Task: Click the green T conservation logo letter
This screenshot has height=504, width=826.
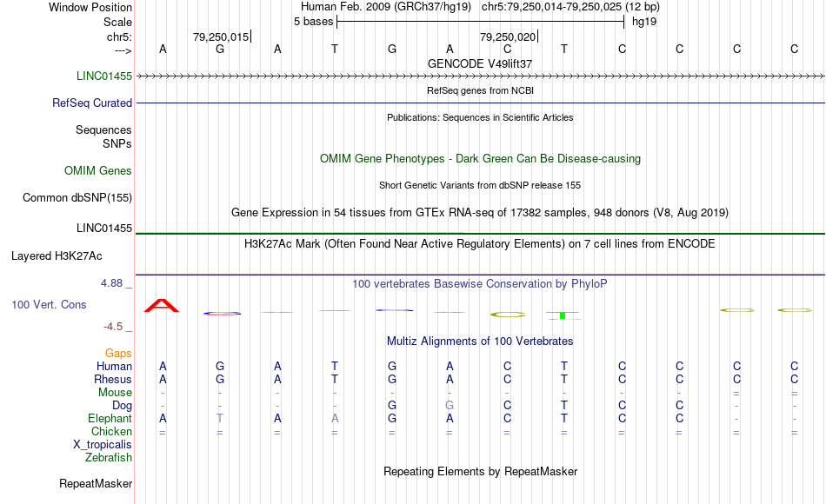Action: (x=563, y=315)
